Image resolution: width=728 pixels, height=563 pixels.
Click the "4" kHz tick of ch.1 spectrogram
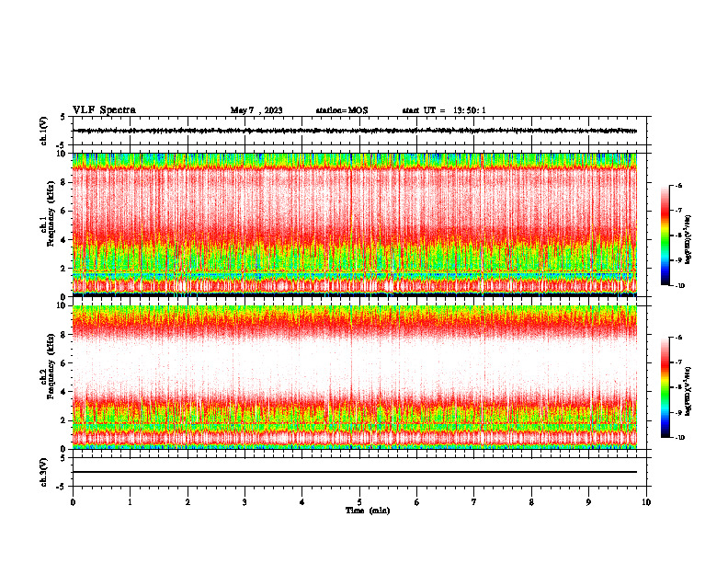coord(63,240)
